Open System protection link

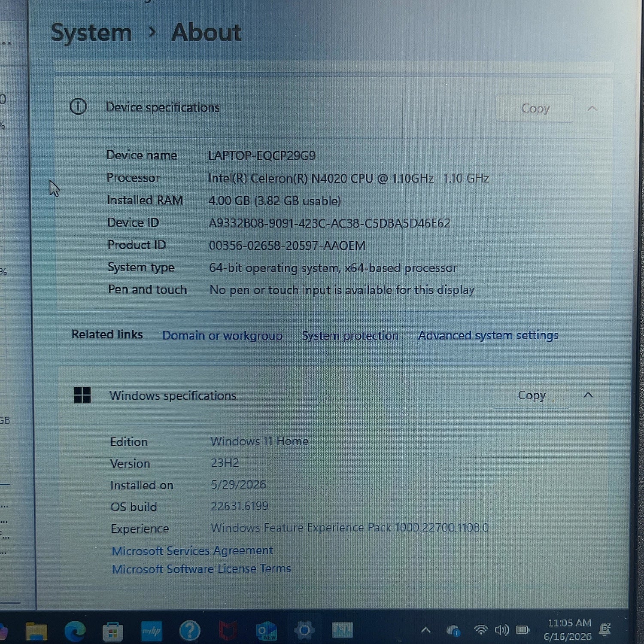click(350, 336)
